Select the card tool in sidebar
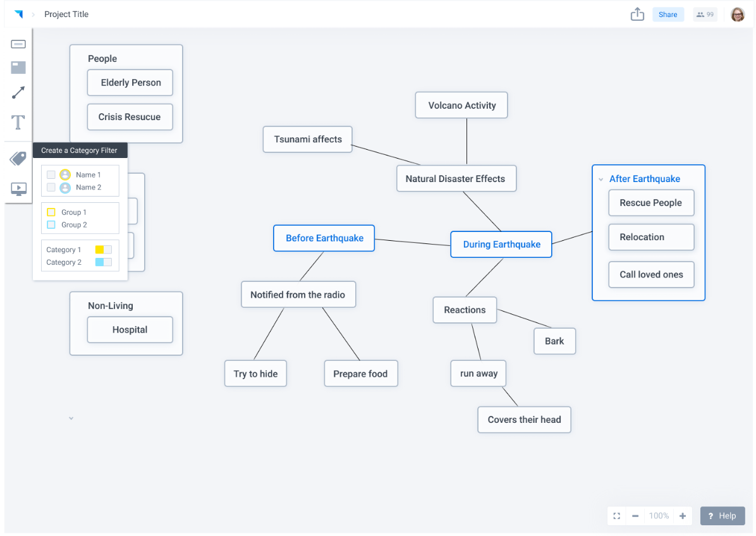This screenshot has height=536, width=756. [x=18, y=44]
